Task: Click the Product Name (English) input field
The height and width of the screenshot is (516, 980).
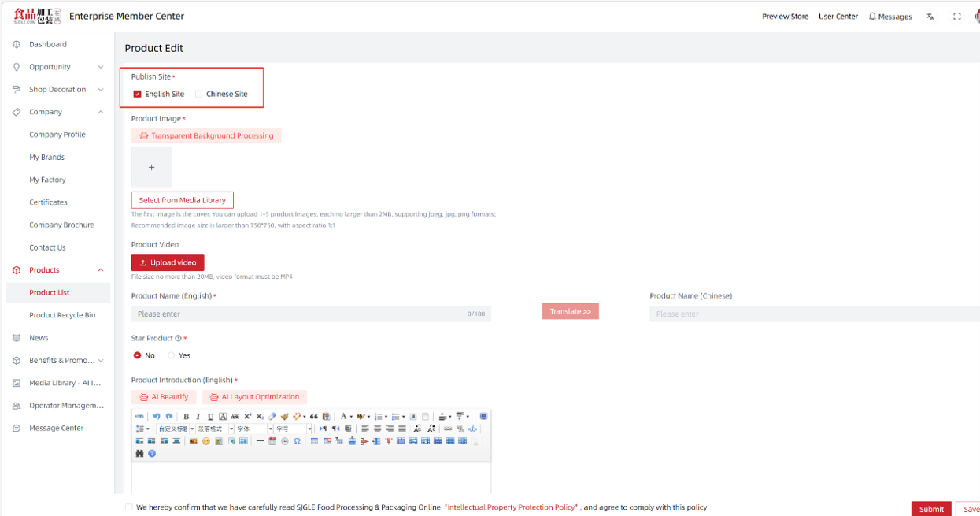Action: [311, 314]
